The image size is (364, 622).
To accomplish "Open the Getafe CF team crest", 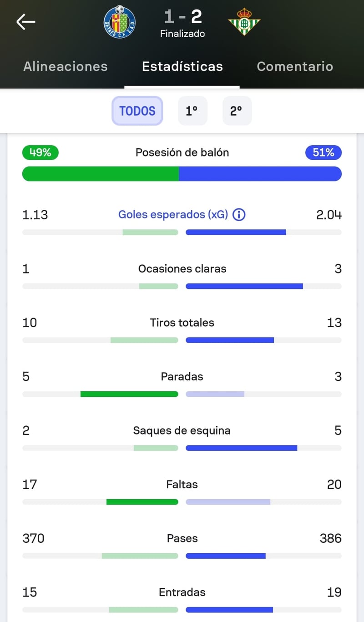I will 120,21.
